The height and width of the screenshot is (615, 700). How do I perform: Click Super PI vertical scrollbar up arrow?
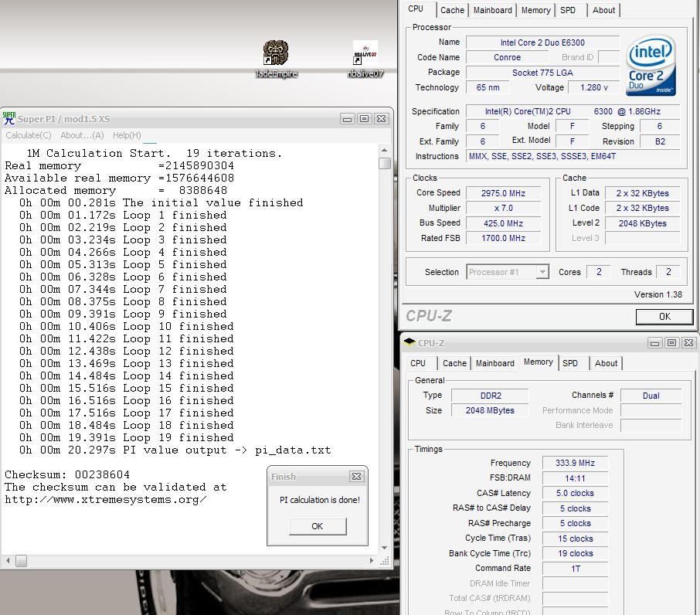tap(384, 151)
